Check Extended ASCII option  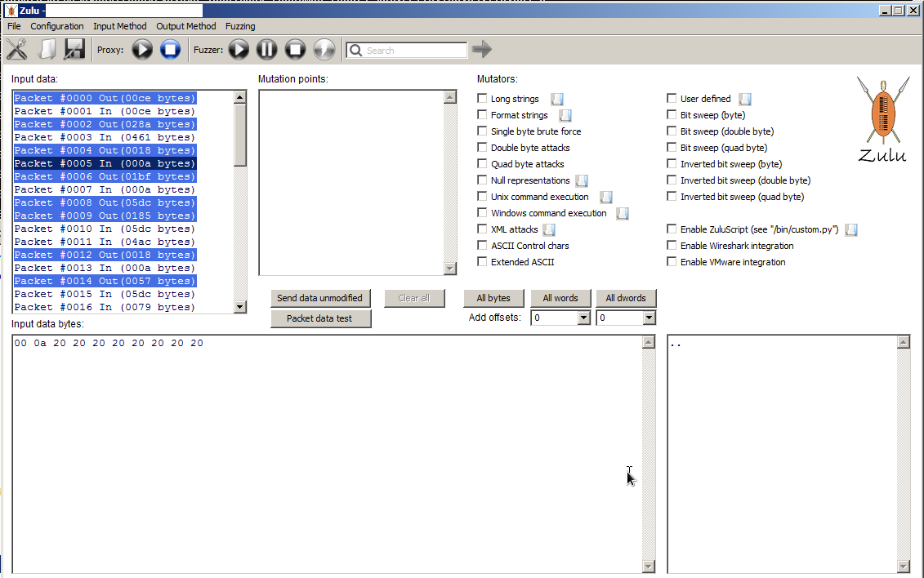[x=482, y=261]
